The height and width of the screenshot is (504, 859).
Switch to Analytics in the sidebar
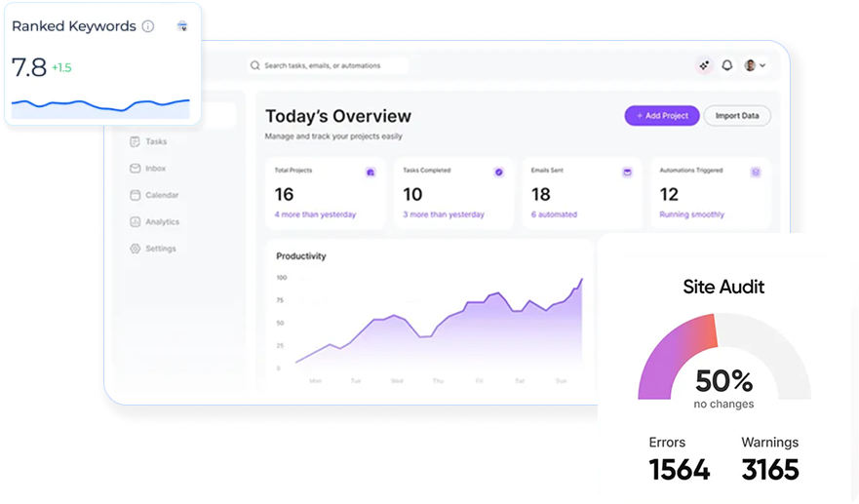tap(162, 221)
